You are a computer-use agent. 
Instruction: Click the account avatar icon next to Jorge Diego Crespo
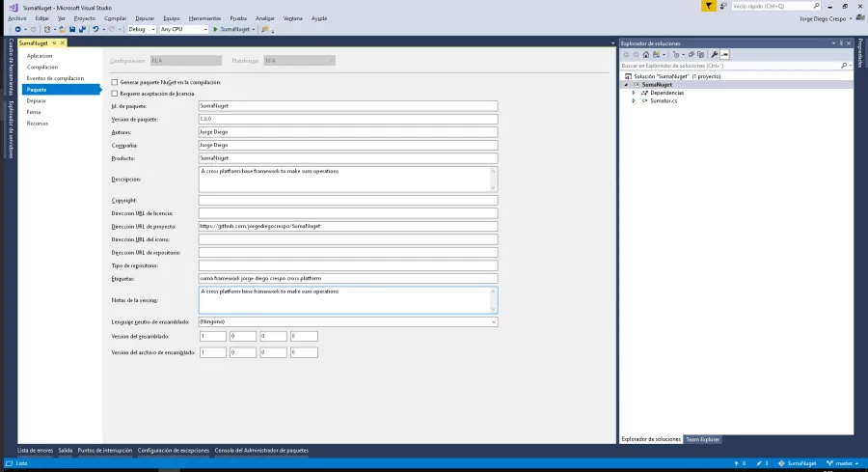click(x=860, y=18)
